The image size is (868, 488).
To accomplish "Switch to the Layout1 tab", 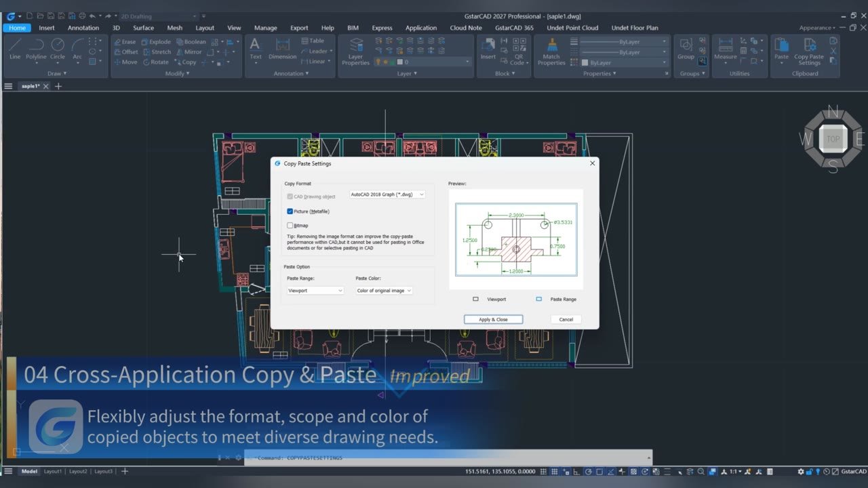I will coord(52,471).
